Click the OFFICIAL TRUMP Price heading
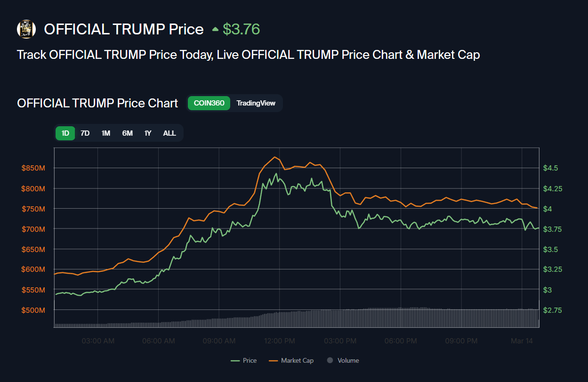The height and width of the screenshot is (382, 588). [124, 29]
